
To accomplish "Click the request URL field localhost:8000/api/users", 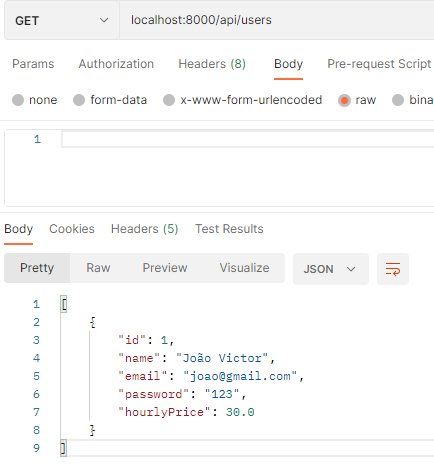I will click(x=277, y=21).
